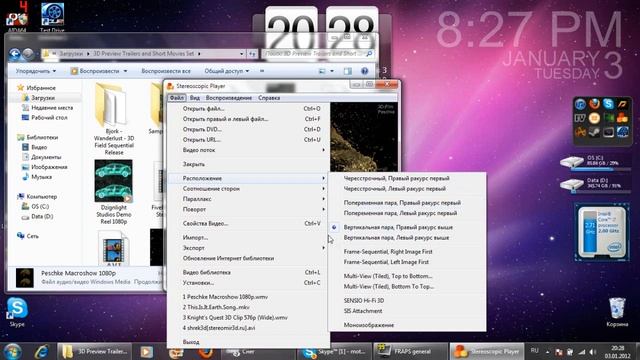Click Test Drive desktop shortcut icon
640x360 pixels.
pos(52,16)
